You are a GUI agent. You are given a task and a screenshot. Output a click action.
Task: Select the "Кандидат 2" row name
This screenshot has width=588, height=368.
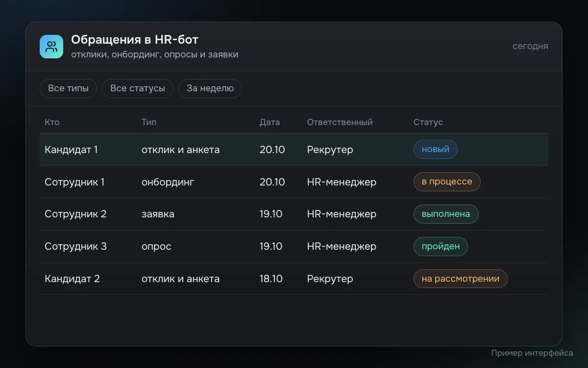tap(72, 279)
